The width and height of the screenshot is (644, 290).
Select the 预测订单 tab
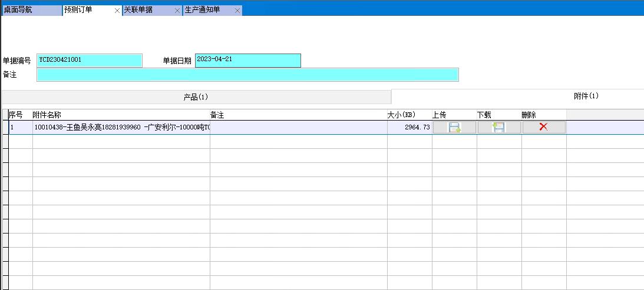click(87, 10)
